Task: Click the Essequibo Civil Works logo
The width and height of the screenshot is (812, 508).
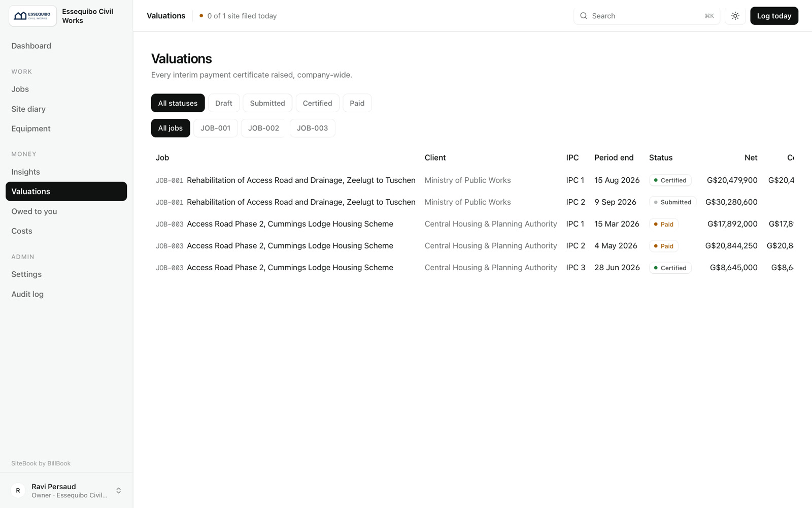Action: (x=32, y=16)
